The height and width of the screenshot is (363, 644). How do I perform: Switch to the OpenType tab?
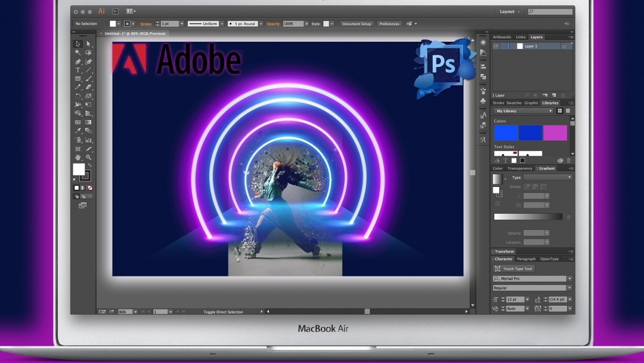[x=549, y=259]
